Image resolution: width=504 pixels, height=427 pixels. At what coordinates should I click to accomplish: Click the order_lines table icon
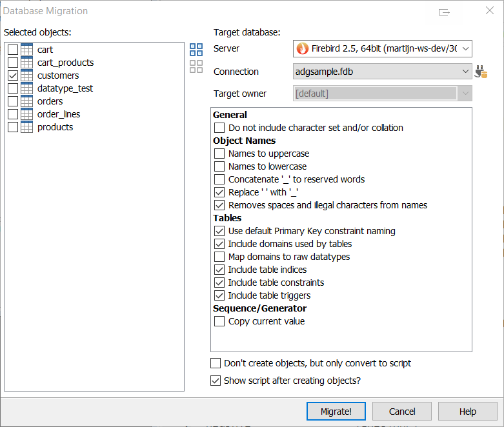(27, 114)
